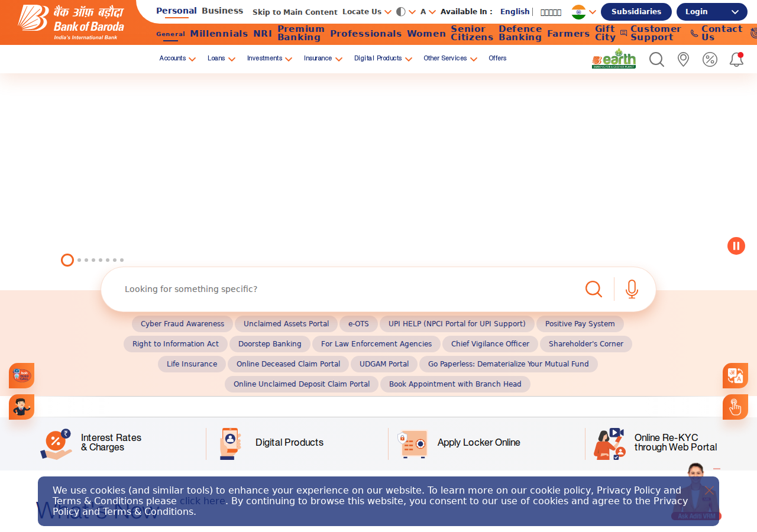Screen dimensions: 757x532
Task: Select the last carousel slide dot
Action: pos(122,260)
